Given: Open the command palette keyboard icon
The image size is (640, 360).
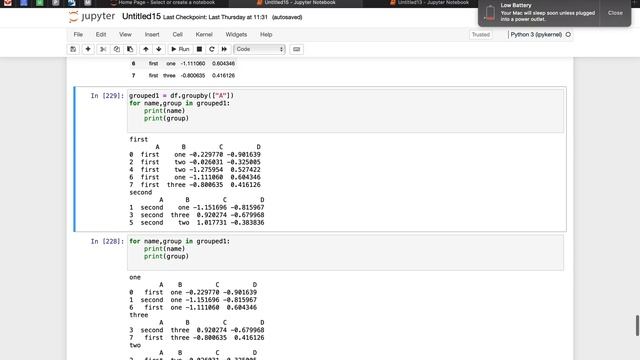Looking at the screenshot, I should click(x=296, y=49).
